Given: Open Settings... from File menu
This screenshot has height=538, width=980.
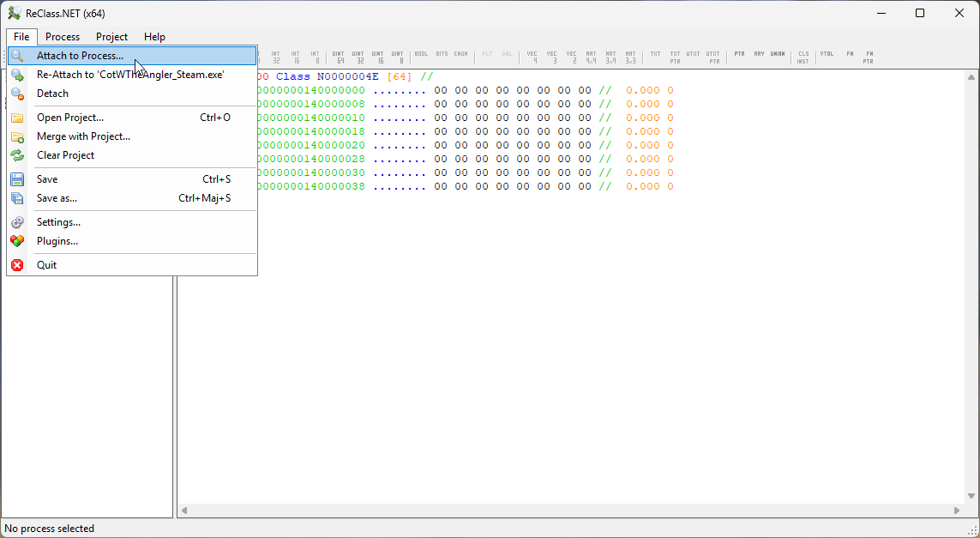Looking at the screenshot, I should coord(132,222).
